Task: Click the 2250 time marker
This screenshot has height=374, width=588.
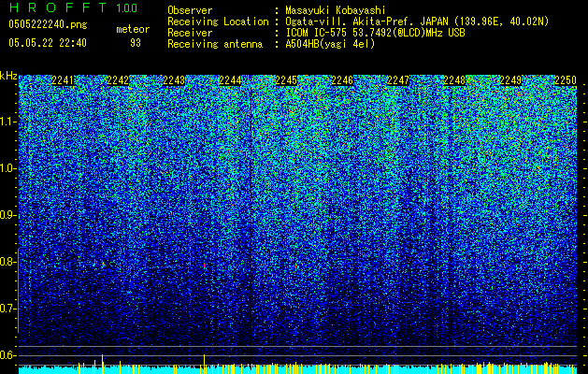Action: (566, 80)
